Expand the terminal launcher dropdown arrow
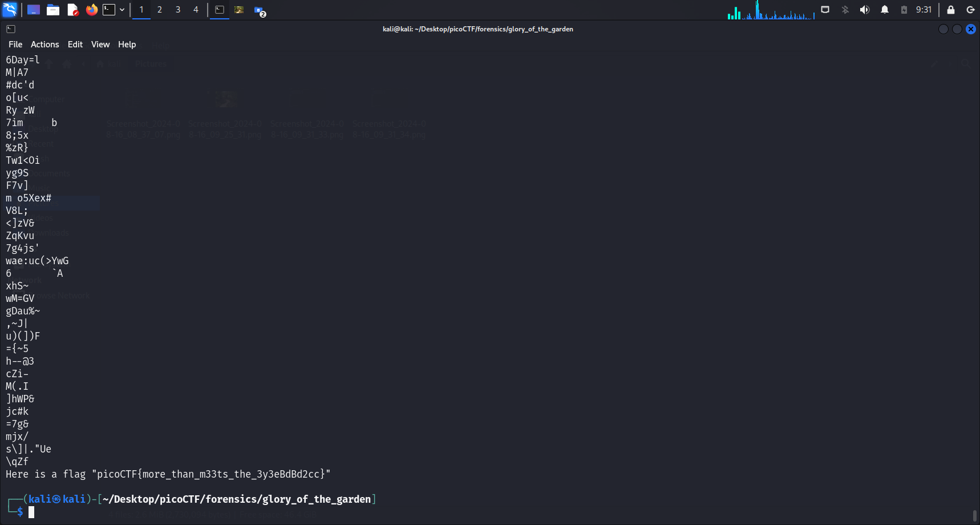The image size is (980, 525). 122,10
